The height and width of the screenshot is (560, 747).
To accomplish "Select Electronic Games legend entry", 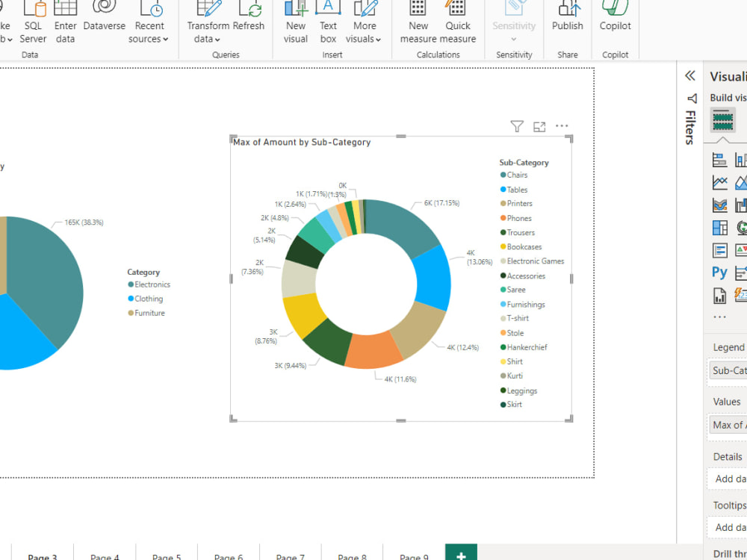I will point(532,261).
